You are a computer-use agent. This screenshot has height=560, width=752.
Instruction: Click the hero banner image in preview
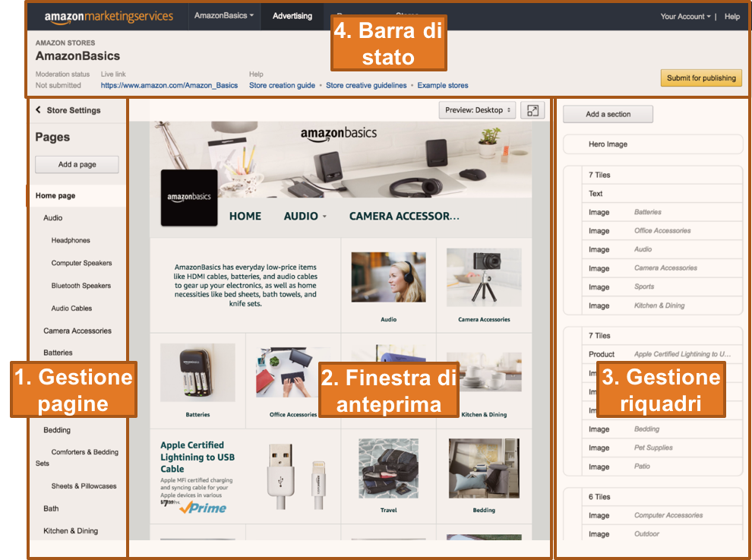pyautogui.click(x=342, y=160)
